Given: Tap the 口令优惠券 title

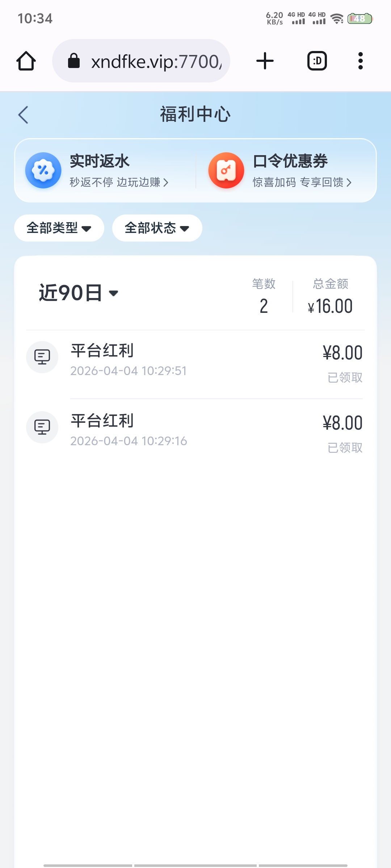Looking at the screenshot, I should coord(290,161).
